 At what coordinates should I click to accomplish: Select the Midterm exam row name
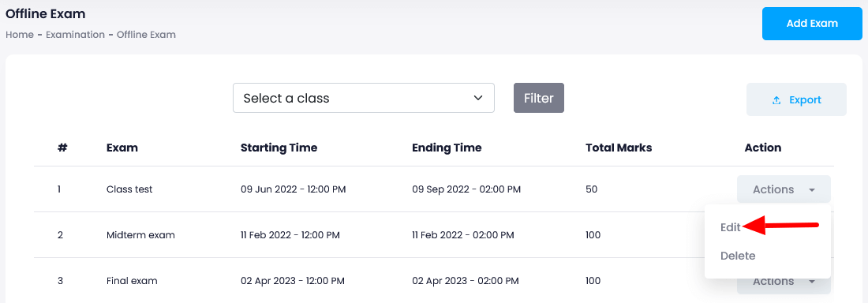pyautogui.click(x=140, y=235)
